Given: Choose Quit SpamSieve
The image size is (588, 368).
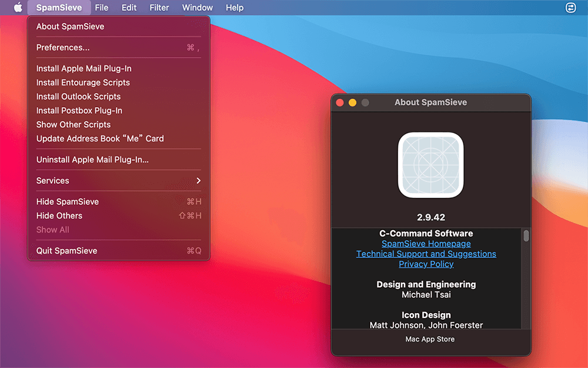Looking at the screenshot, I should (119, 250).
